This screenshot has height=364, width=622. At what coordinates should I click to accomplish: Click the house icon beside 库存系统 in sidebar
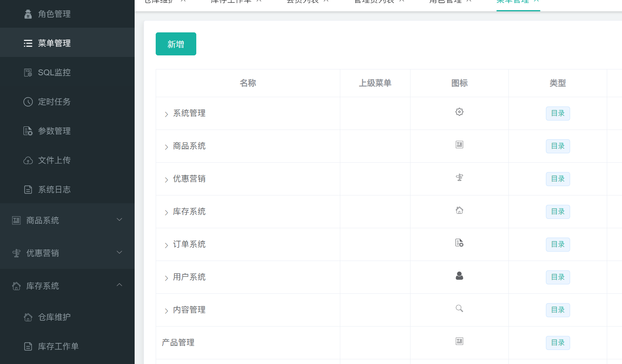[x=16, y=286]
